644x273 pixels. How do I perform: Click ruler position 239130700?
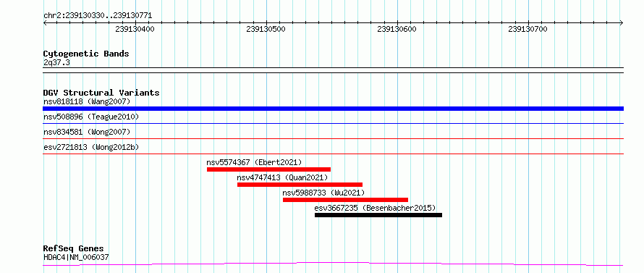click(x=528, y=29)
